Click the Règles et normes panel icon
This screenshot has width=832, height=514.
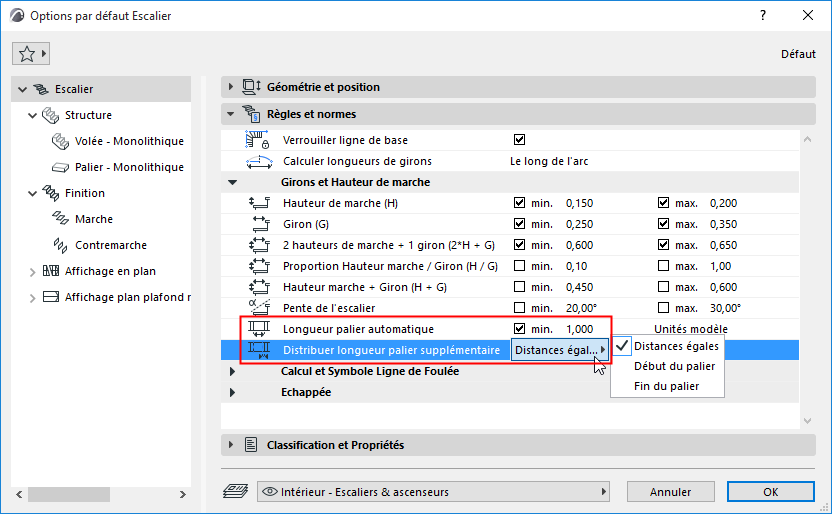252,114
